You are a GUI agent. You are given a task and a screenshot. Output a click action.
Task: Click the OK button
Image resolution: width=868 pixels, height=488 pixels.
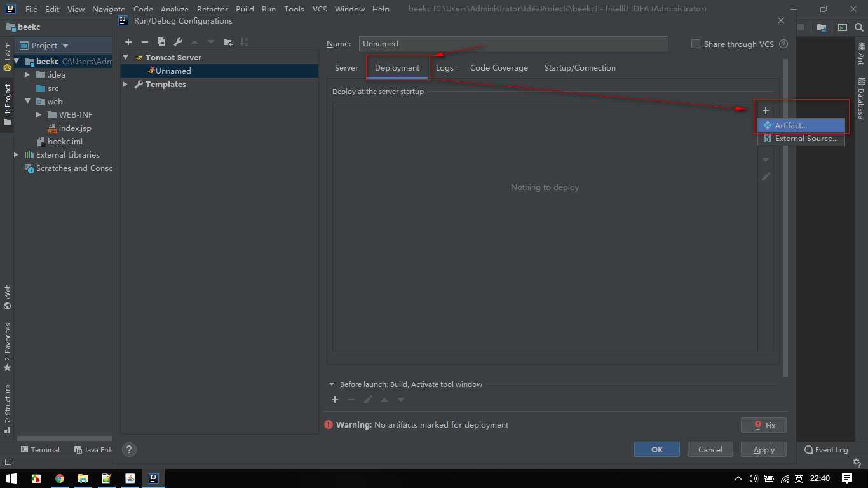(x=657, y=449)
